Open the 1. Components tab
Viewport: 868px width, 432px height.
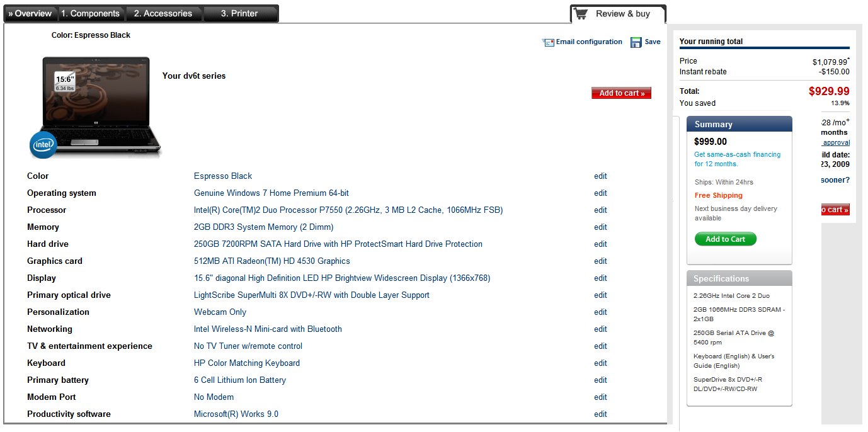pos(90,13)
